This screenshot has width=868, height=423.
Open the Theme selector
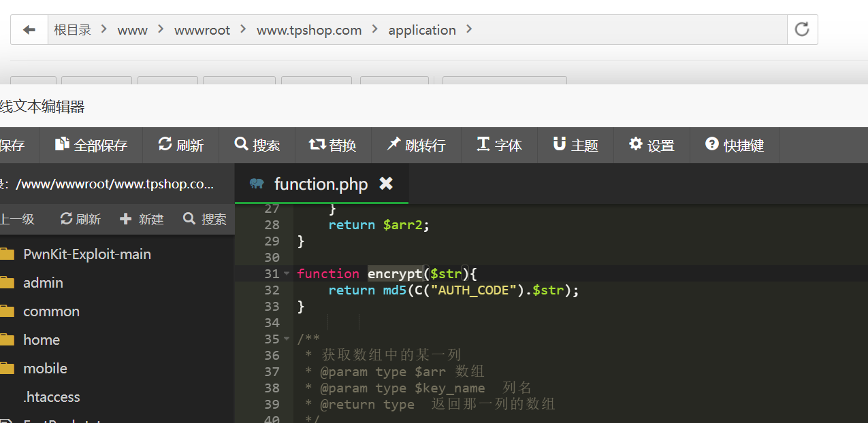[575, 145]
